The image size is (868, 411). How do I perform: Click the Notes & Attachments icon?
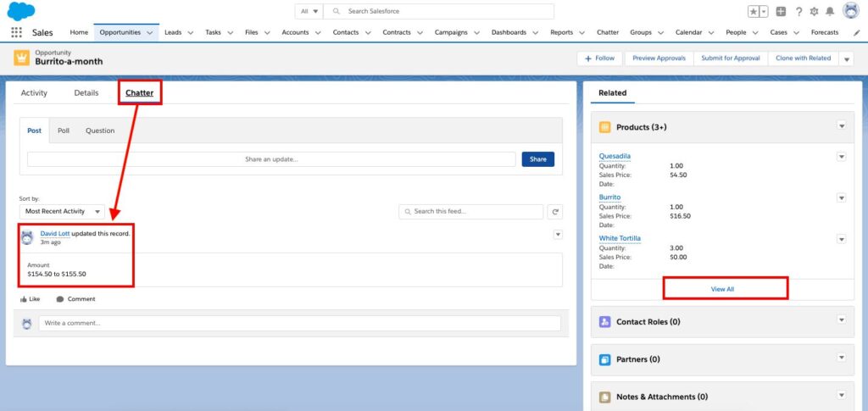click(x=604, y=397)
